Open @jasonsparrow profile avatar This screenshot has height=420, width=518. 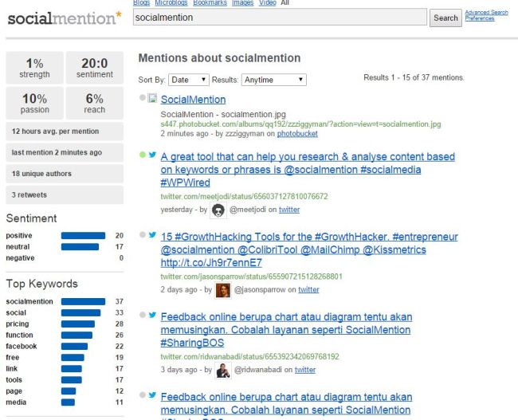(x=223, y=290)
